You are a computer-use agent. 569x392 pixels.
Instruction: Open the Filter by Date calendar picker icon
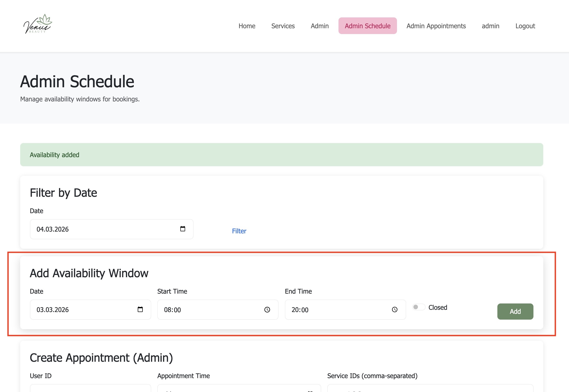[x=183, y=229]
